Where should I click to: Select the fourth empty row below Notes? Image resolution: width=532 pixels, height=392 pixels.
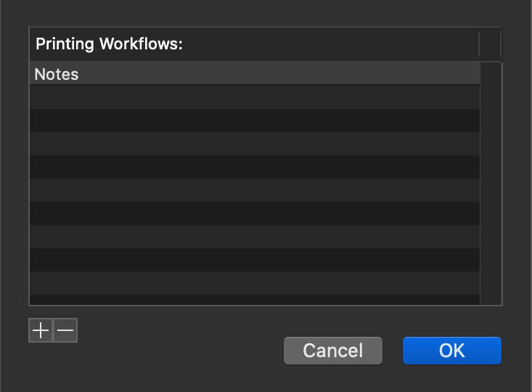click(x=255, y=167)
